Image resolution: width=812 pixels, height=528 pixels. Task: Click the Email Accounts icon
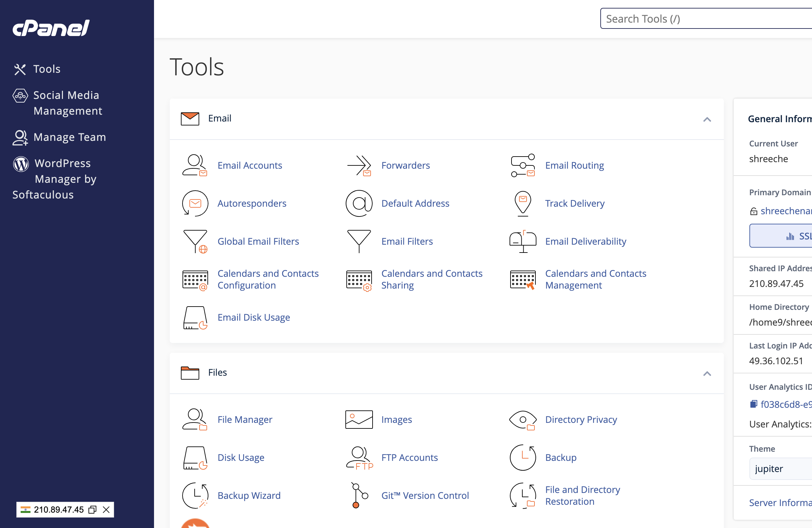(194, 165)
